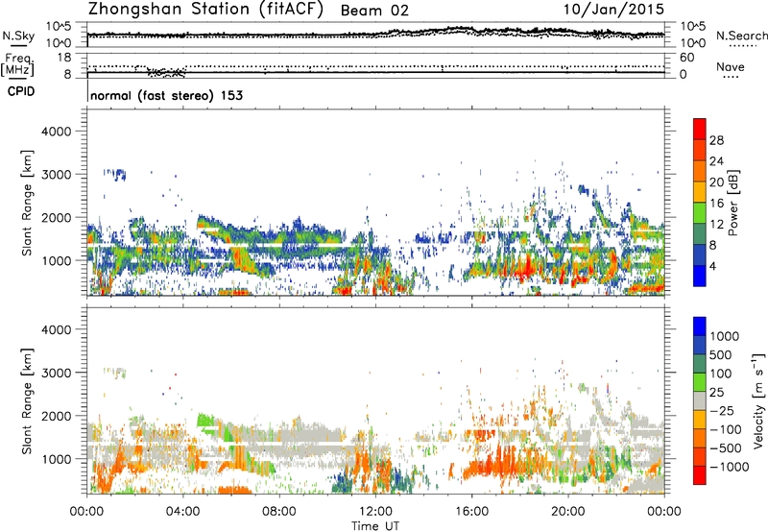Select the "24" label on Power scale
This screenshot has height=532, width=768.
click(716, 161)
